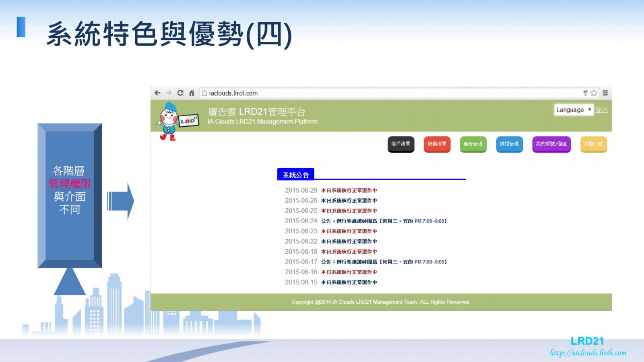Click the 2015-06-15 announcement row
This screenshot has height=362, width=644.
pos(331,282)
